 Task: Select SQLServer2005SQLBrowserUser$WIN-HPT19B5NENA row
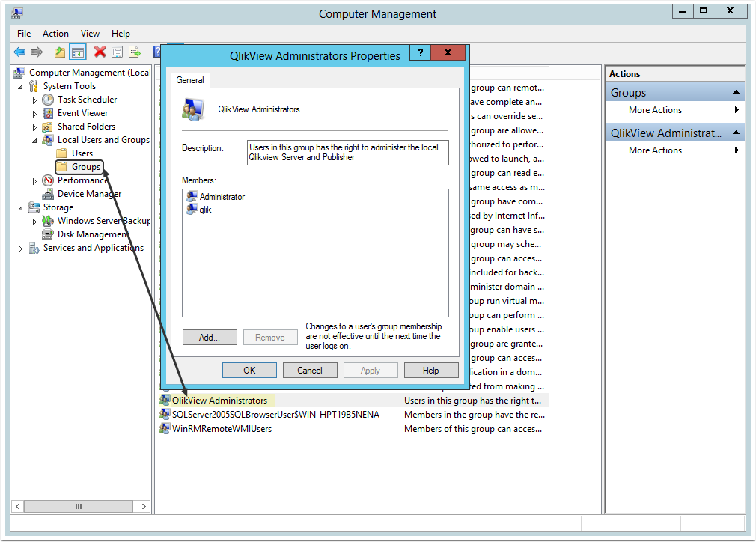tap(354, 415)
